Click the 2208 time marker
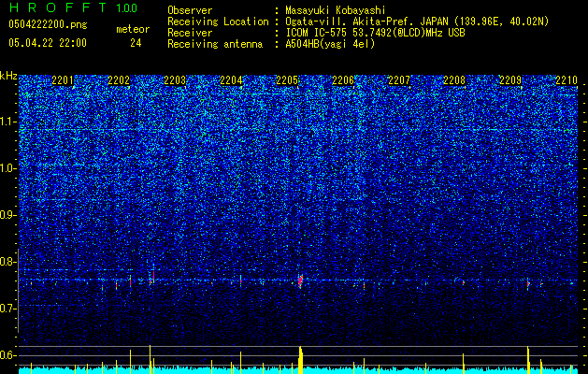This screenshot has height=374, width=588. click(x=454, y=80)
